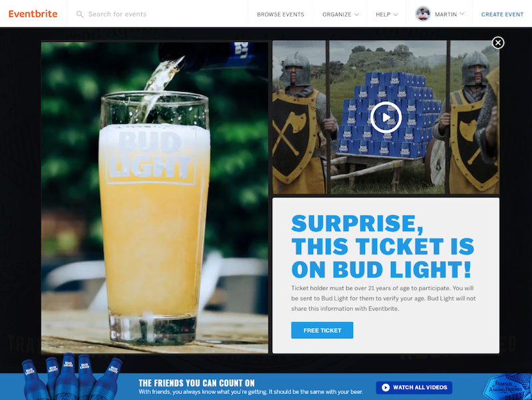Open the Browse Events menu item
This screenshot has height=400, width=532.
point(281,14)
